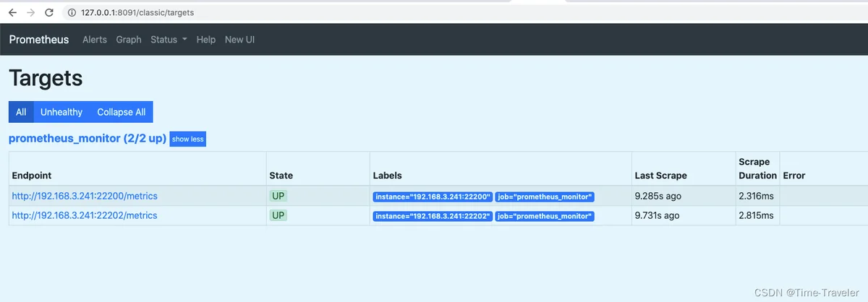
Task: Click the site info icon in address bar
Action: [x=71, y=12]
